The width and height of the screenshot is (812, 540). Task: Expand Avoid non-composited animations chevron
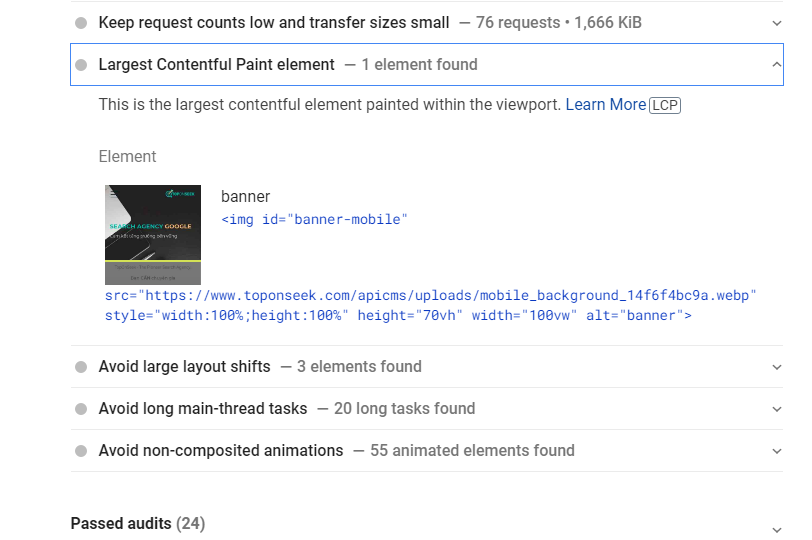(777, 451)
